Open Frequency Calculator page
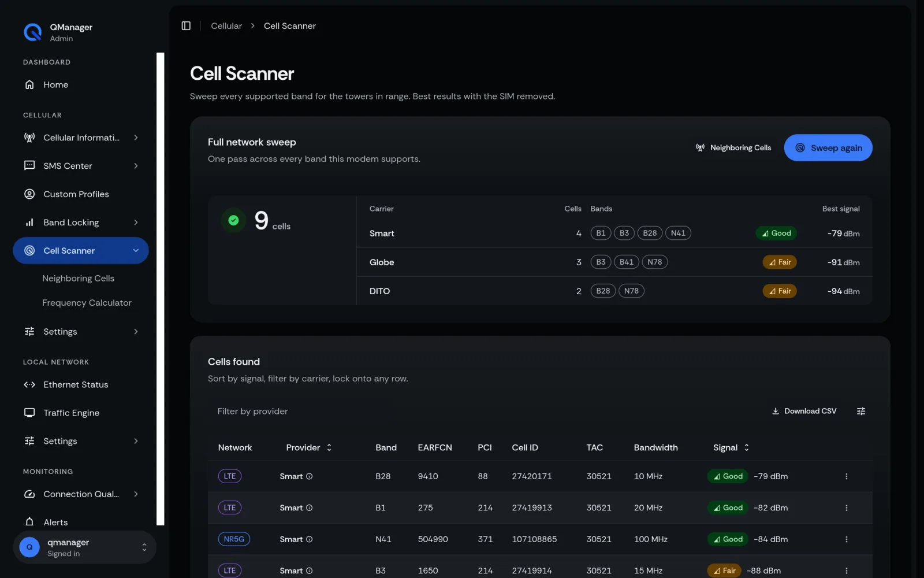This screenshot has width=924, height=578. [87, 303]
